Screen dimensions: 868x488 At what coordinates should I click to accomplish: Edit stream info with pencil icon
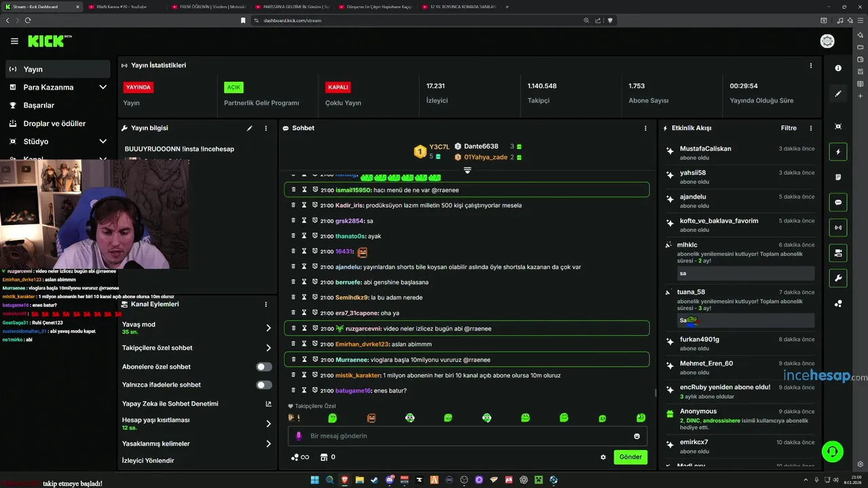click(x=250, y=128)
